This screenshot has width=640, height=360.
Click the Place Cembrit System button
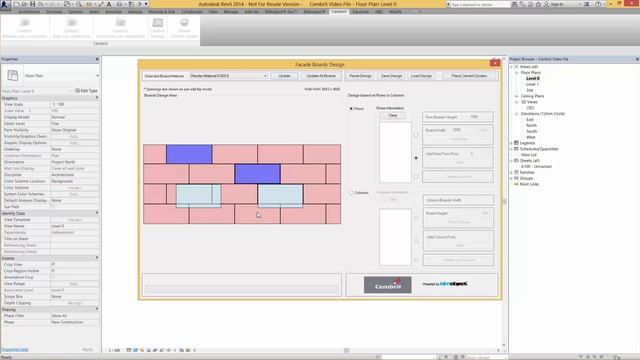(469, 76)
